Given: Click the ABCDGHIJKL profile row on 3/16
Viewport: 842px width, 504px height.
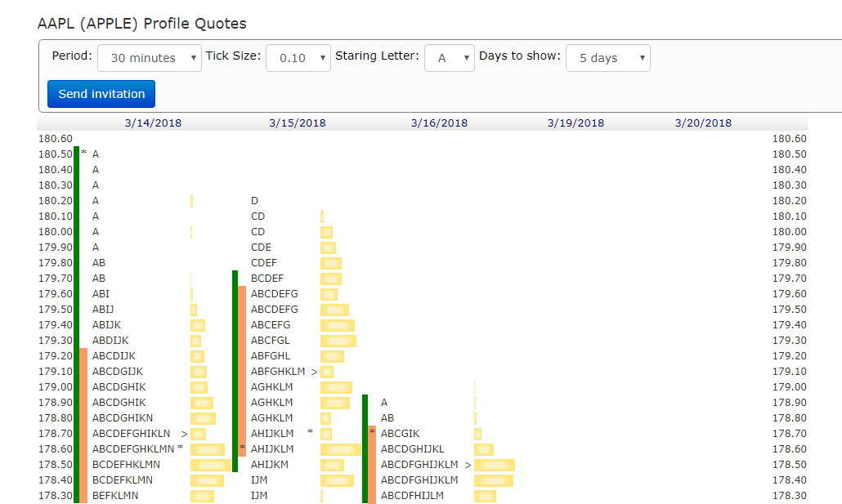Looking at the screenshot, I should pos(412,449).
